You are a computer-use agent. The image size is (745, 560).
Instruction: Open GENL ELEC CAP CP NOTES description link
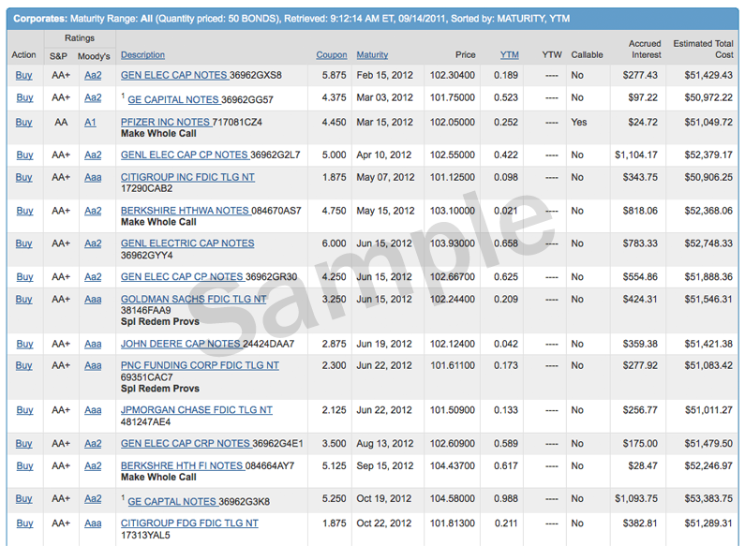(x=185, y=155)
